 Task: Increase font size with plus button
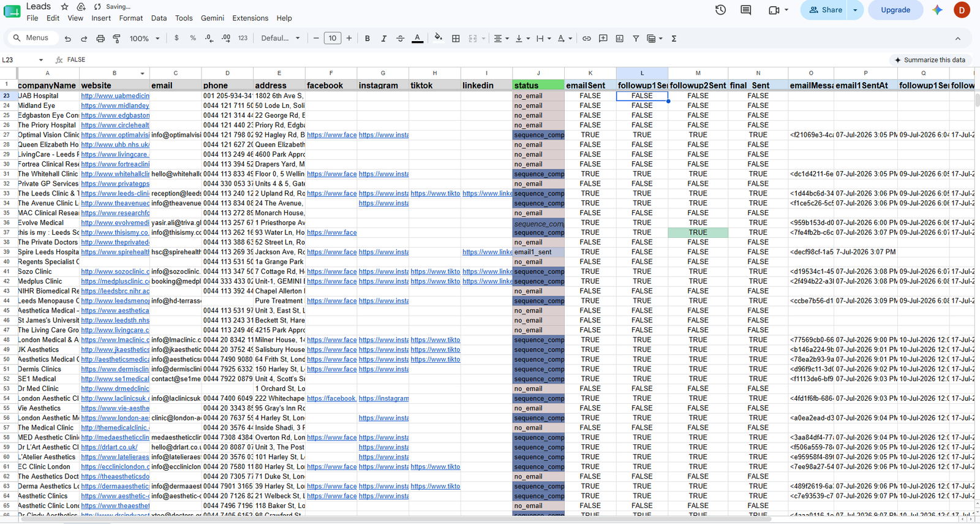pos(349,39)
